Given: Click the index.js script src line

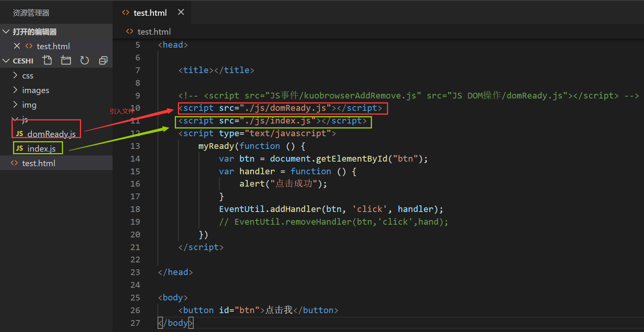Looking at the screenshot, I should (272, 121).
